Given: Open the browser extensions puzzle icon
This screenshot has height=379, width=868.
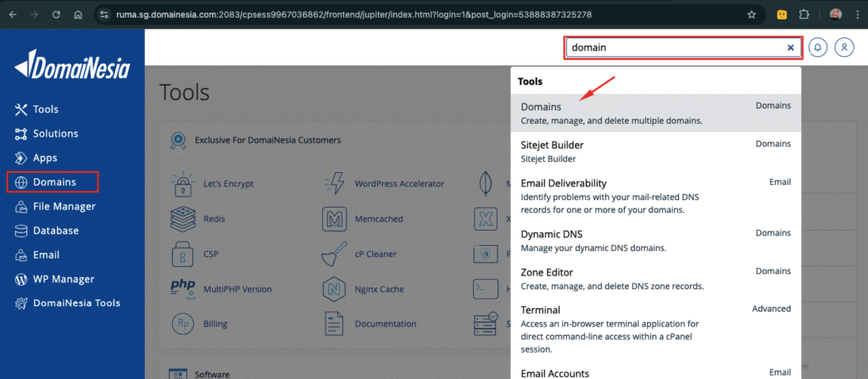Looking at the screenshot, I should click(x=804, y=15).
